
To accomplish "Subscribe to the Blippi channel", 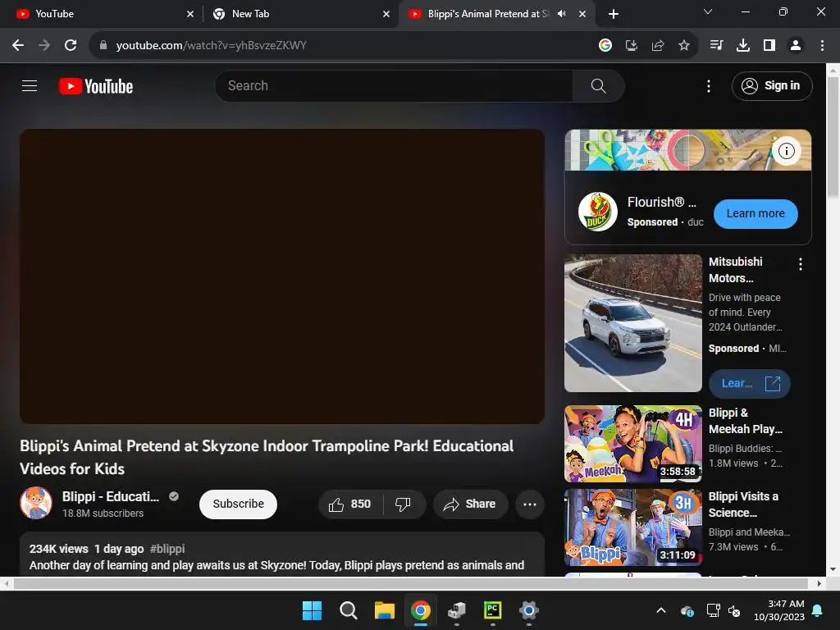I will [239, 504].
